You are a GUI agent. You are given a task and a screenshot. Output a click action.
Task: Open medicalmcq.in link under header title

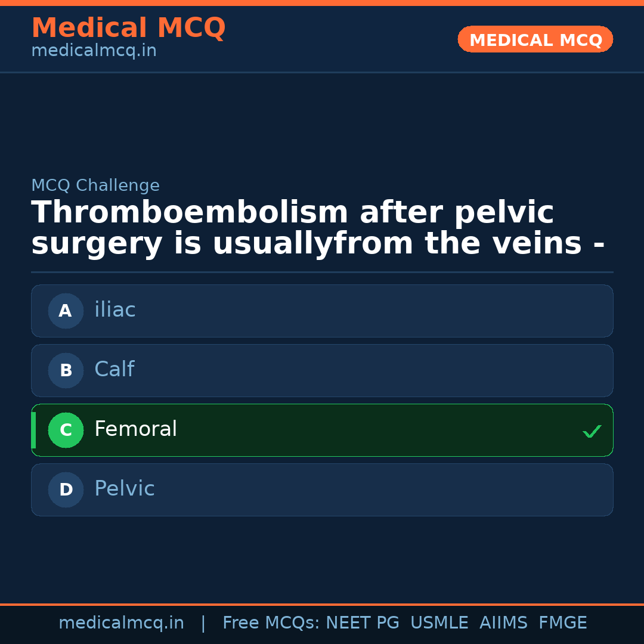point(94,51)
